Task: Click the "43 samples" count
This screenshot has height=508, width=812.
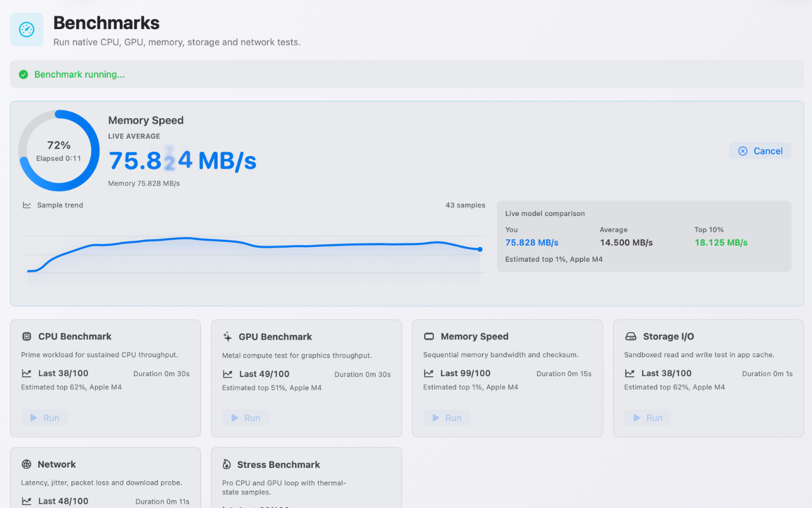Action: (x=465, y=205)
